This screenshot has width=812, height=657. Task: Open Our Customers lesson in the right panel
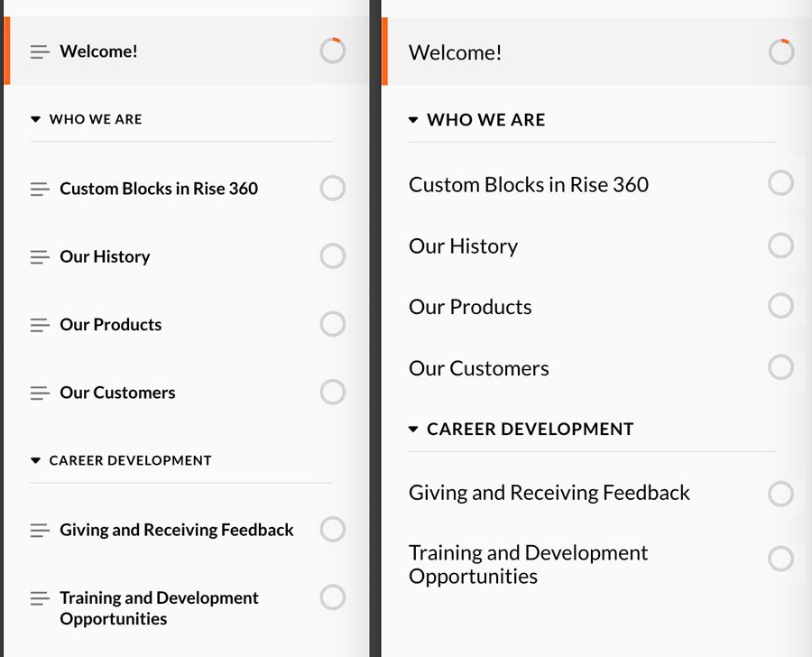478,368
